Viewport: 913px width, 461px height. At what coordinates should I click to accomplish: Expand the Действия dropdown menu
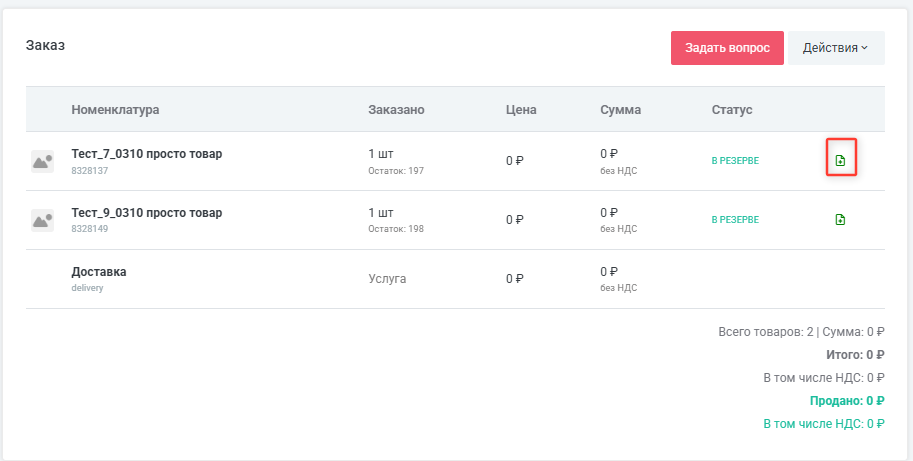tap(836, 48)
